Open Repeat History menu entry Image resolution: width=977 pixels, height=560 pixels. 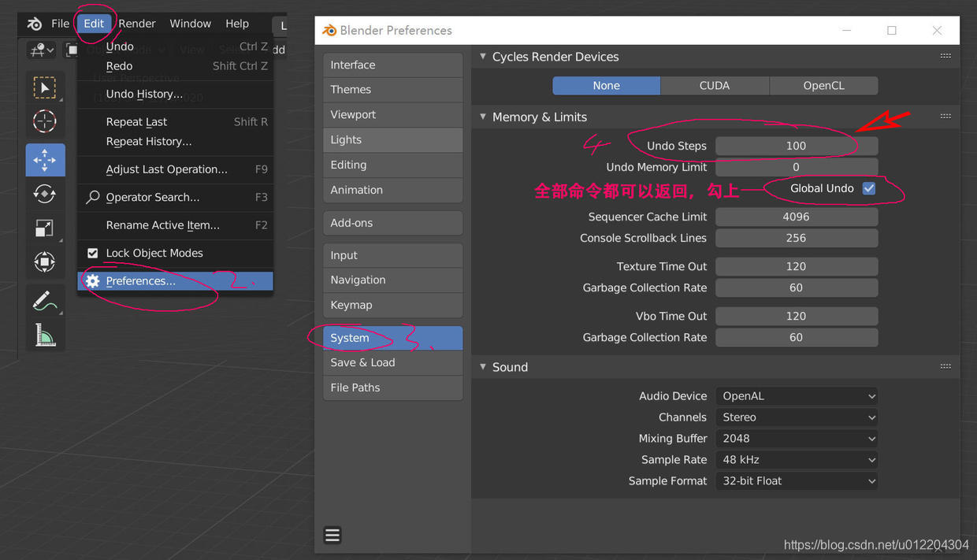tap(176, 142)
